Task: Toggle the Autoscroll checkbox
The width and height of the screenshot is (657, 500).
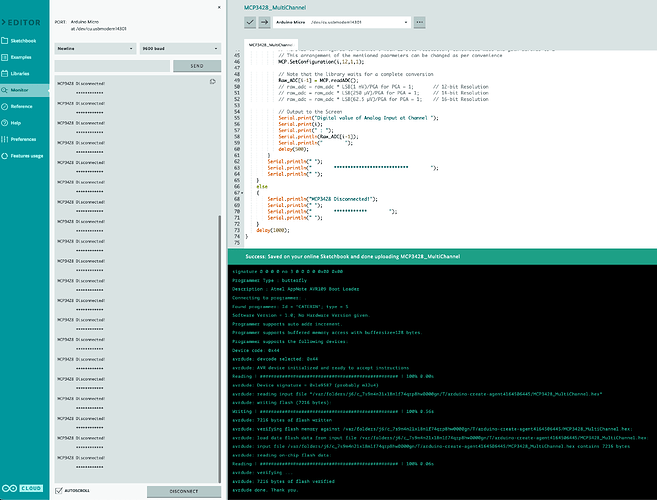Action: [59, 490]
